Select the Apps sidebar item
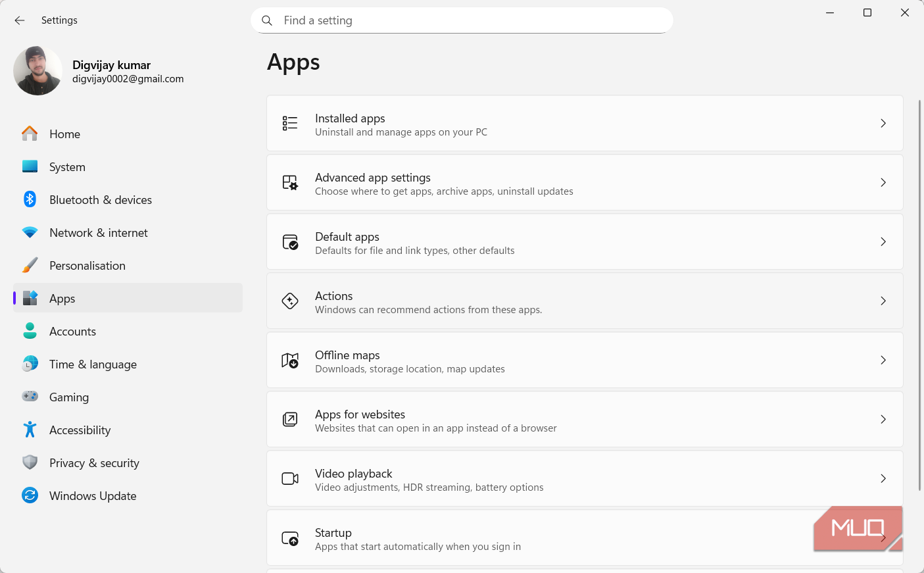The width and height of the screenshot is (924, 573). click(128, 298)
